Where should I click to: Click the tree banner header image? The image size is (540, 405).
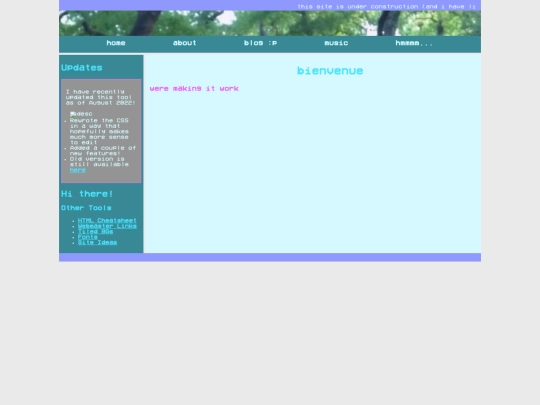point(270,23)
